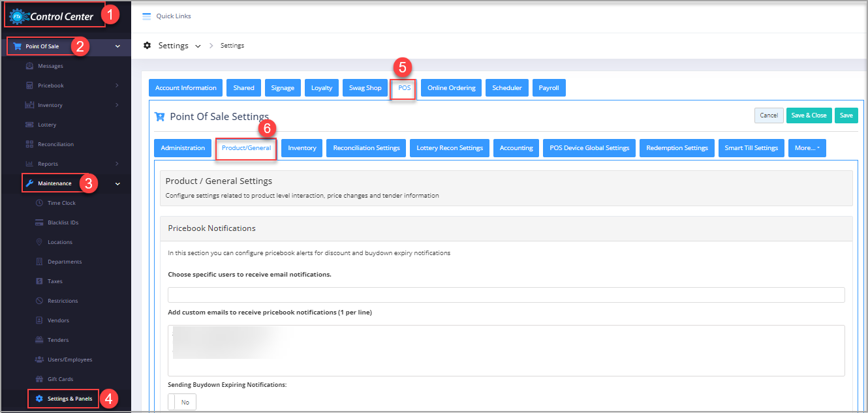
Task: Click the Lottery icon in sidebar
Action: click(x=29, y=125)
